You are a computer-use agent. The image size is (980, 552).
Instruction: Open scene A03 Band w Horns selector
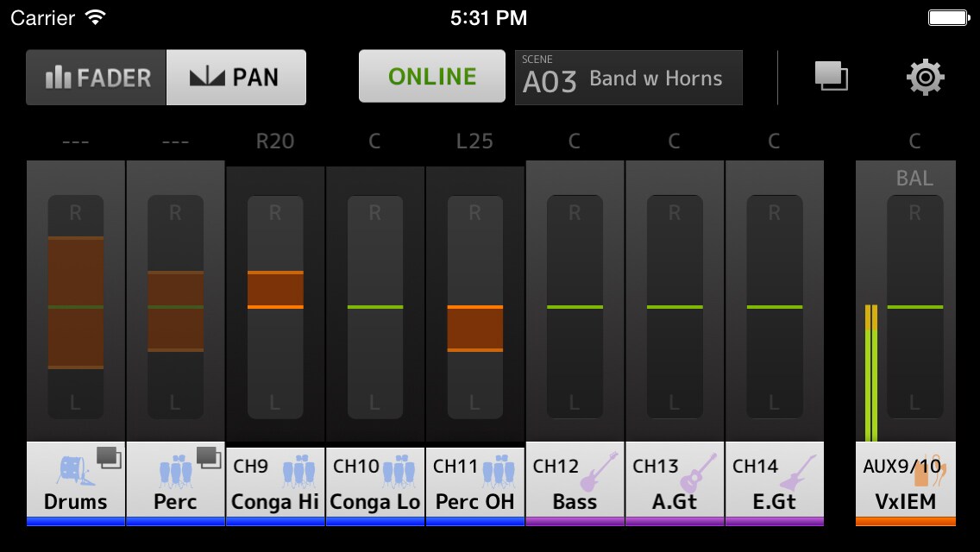click(x=628, y=77)
